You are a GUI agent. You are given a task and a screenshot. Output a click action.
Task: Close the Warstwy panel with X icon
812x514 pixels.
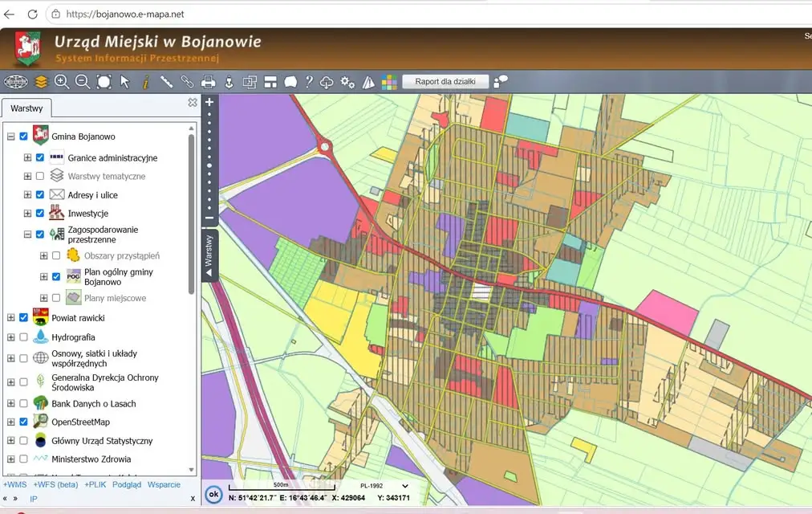coord(193,103)
